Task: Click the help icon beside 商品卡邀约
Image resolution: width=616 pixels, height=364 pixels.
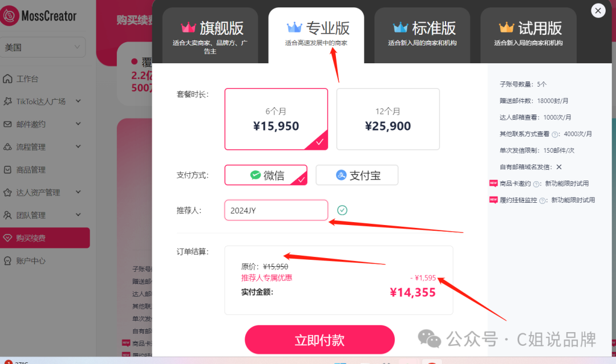Action: 536,184
